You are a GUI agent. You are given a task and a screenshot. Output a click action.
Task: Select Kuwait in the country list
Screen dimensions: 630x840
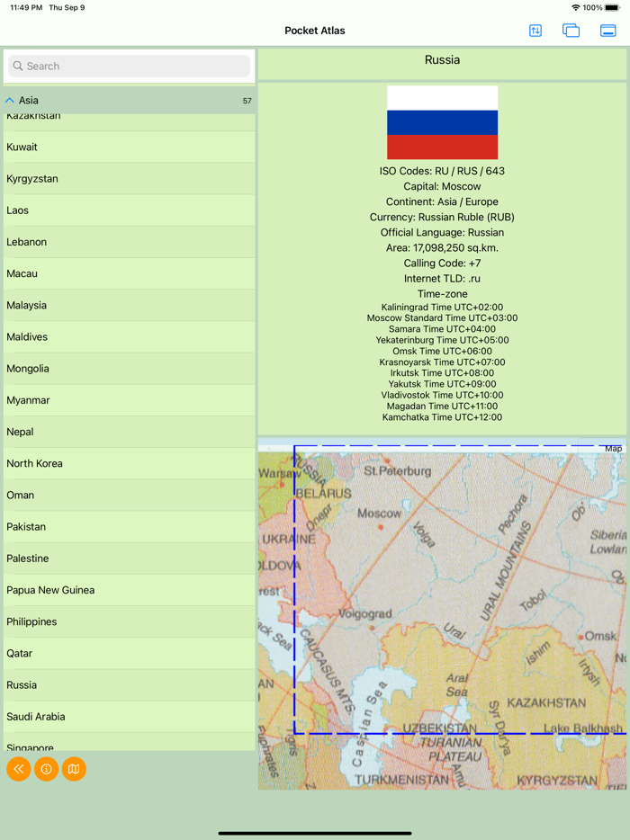tap(130, 147)
